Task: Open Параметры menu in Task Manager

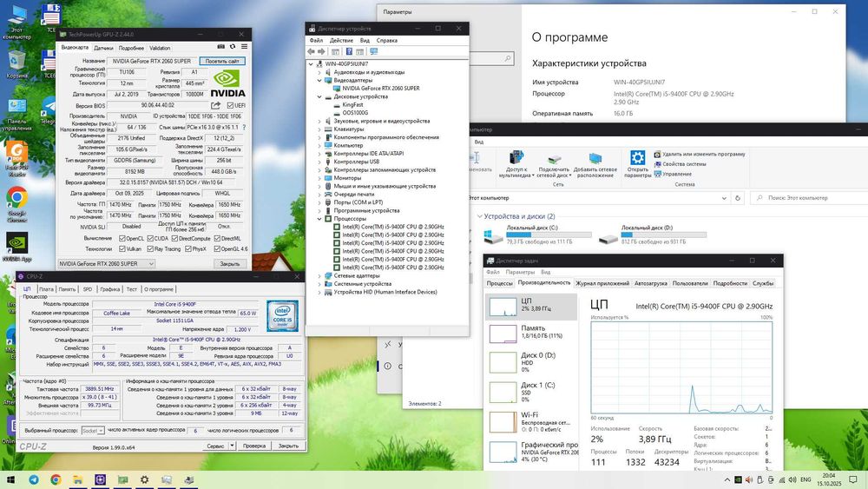Action: (x=520, y=272)
